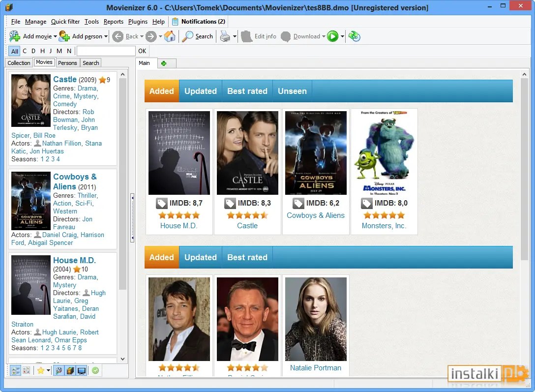Click the star rating icon next to Castle (2009)
Viewport: 535px width, 392px height.
[102, 80]
